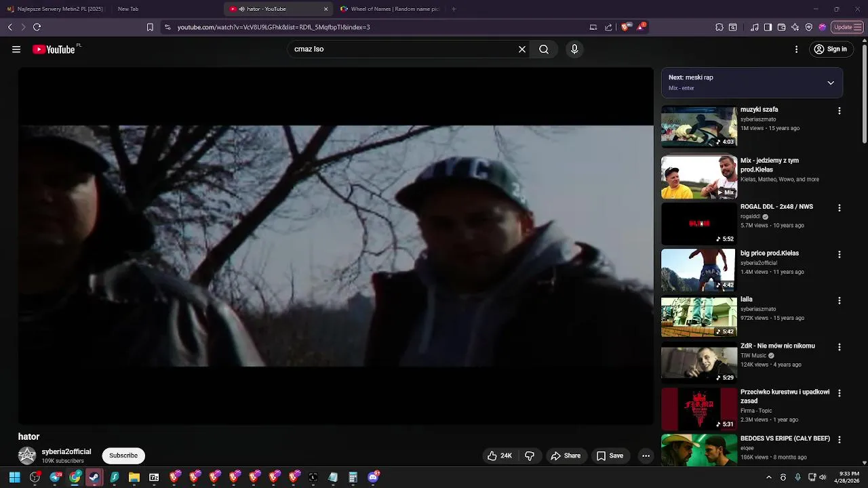Open 7-Zip from the taskbar
Viewport: 868px width, 488px height.
pos(154,477)
